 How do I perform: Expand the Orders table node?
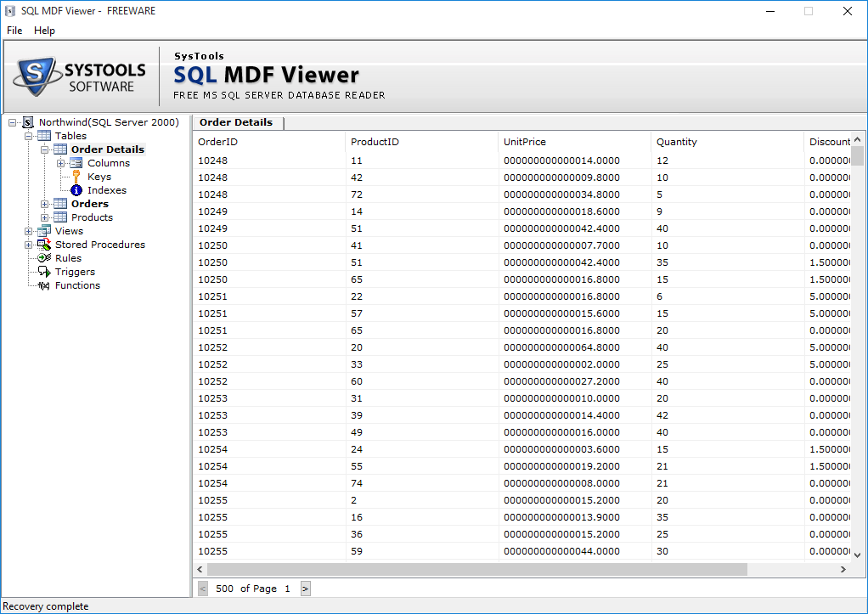44,204
